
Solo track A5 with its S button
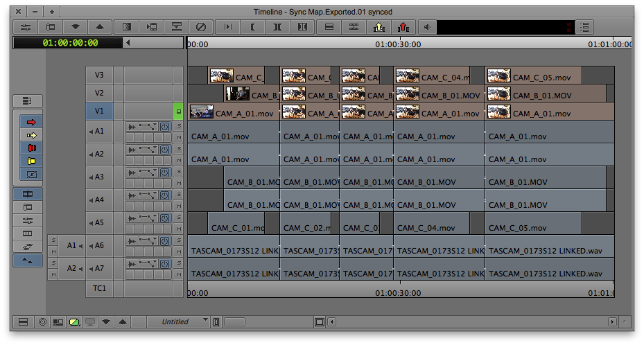tap(179, 218)
